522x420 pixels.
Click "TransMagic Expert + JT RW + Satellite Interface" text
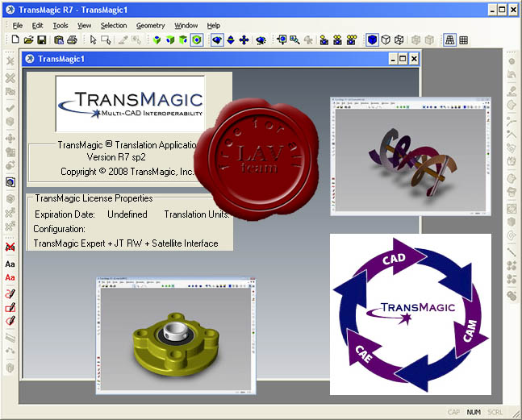pyautogui.click(x=126, y=243)
